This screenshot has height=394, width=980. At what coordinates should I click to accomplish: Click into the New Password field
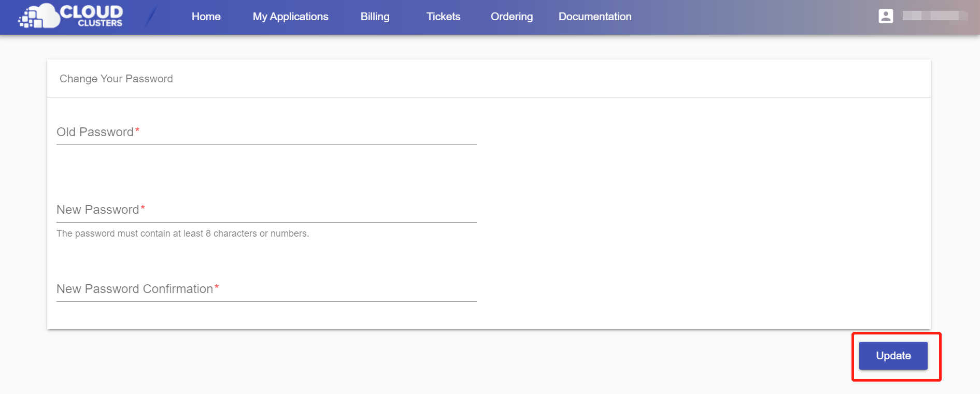click(266, 210)
